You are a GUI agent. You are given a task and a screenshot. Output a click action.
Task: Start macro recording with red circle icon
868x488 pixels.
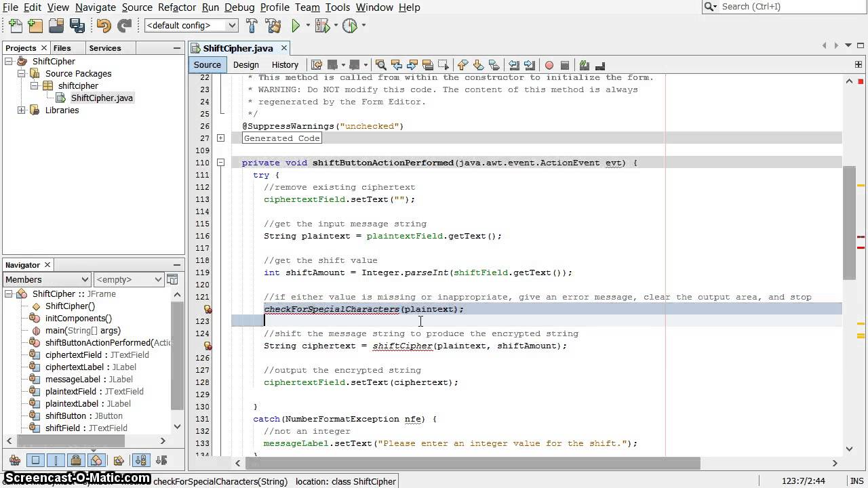click(549, 65)
